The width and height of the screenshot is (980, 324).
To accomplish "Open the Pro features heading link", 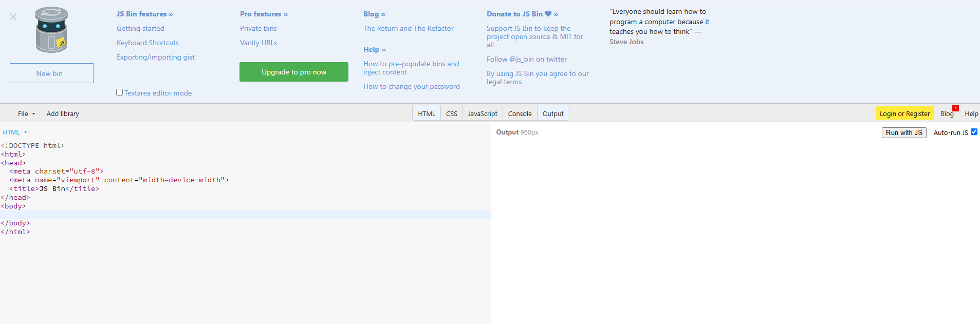I will (264, 14).
